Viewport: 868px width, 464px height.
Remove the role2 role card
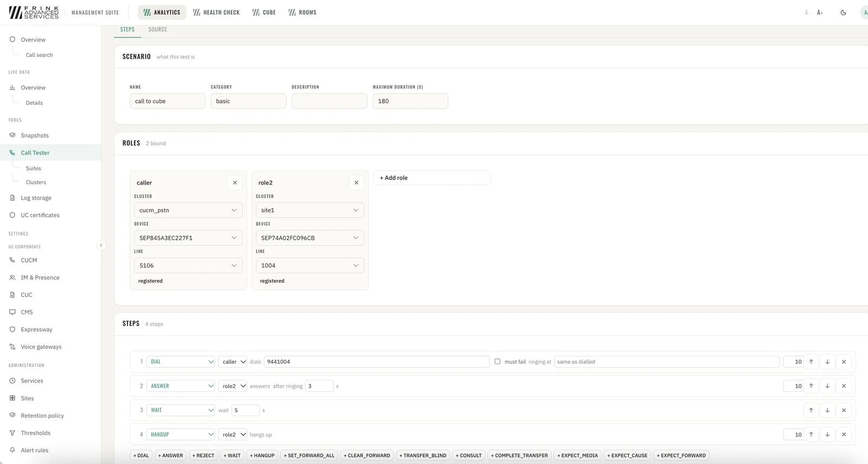point(356,183)
